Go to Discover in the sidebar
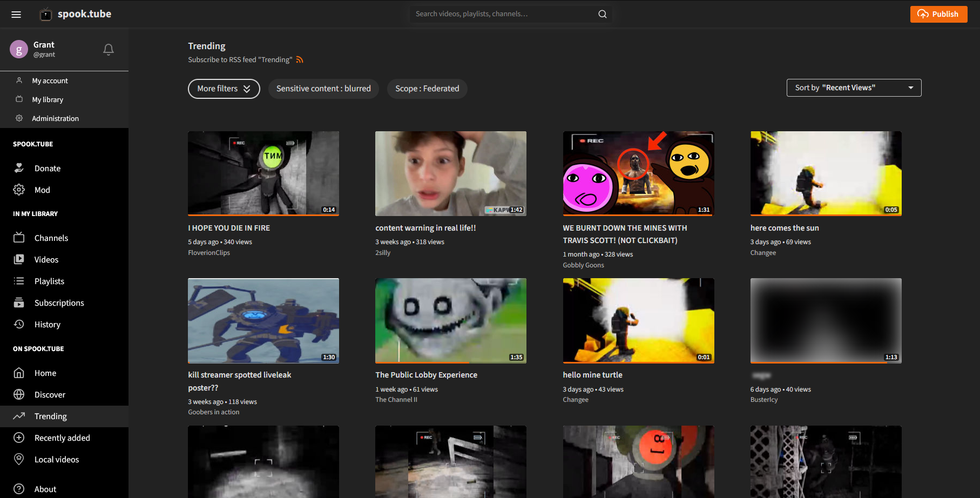Viewport: 980px width, 498px height. click(50, 395)
